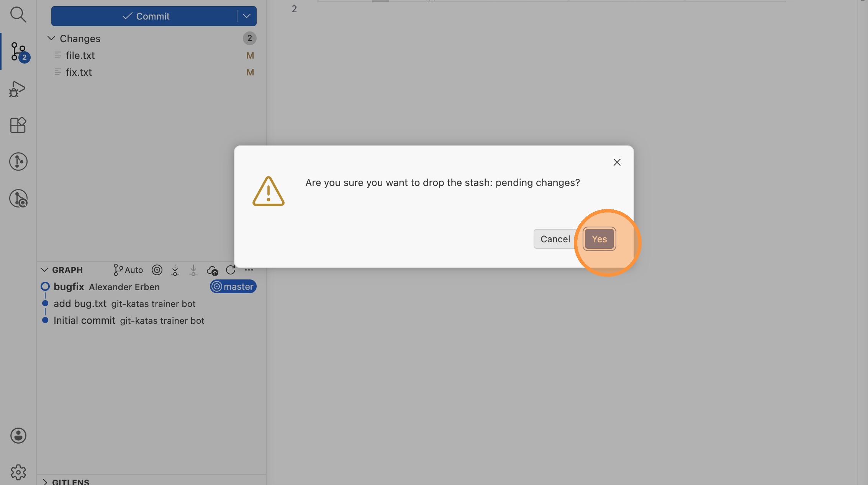
Task: Select file.txt in Changes
Action: [80, 56]
